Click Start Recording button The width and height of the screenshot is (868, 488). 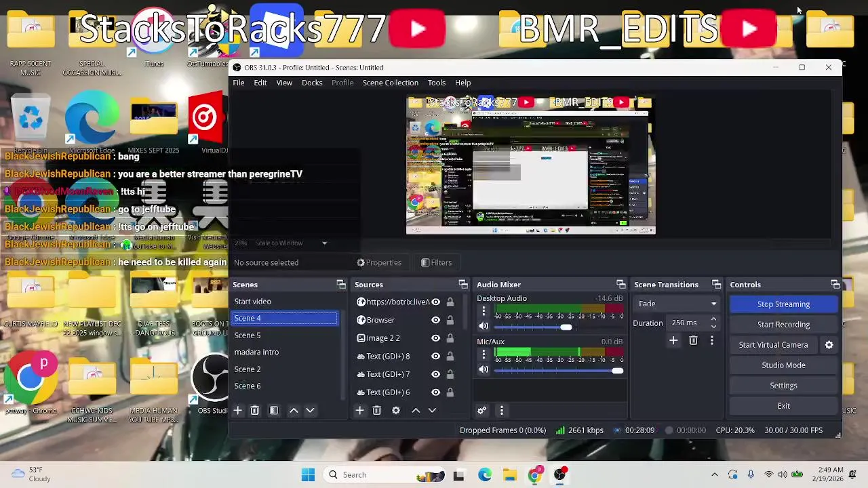pos(784,325)
